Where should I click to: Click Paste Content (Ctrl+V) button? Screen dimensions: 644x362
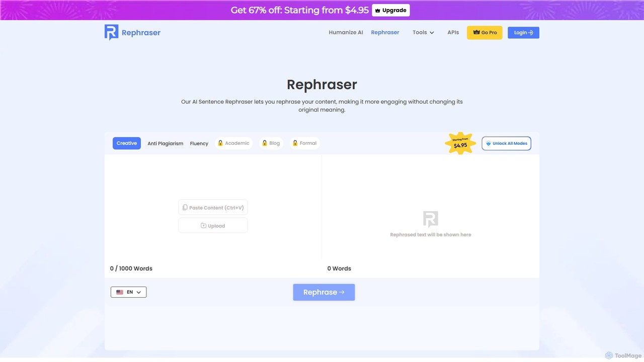pyautogui.click(x=213, y=208)
